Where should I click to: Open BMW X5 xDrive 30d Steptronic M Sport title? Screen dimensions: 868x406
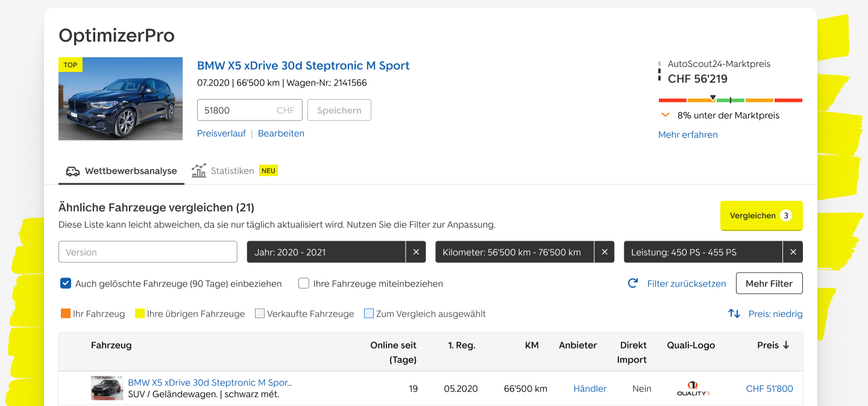[x=303, y=66]
